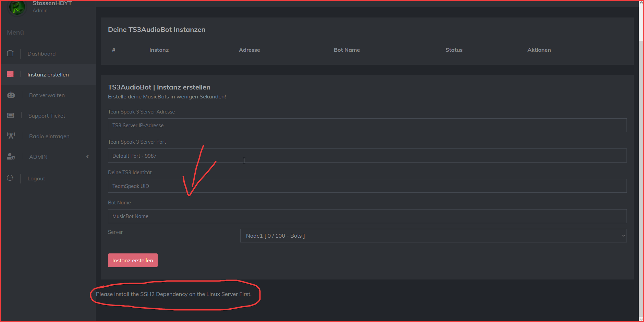The image size is (644, 322).
Task: Open Radio eintragen in the sidebar
Action: pyautogui.click(x=49, y=136)
